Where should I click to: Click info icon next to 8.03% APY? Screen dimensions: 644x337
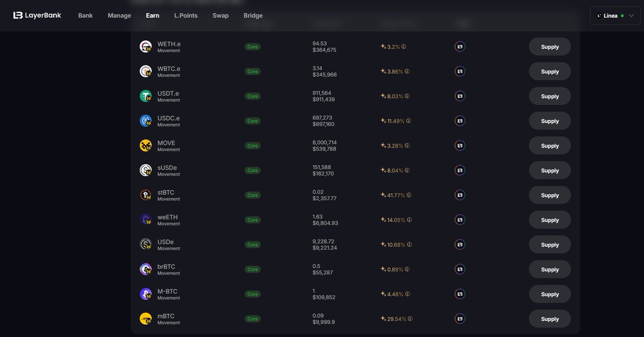point(407,96)
